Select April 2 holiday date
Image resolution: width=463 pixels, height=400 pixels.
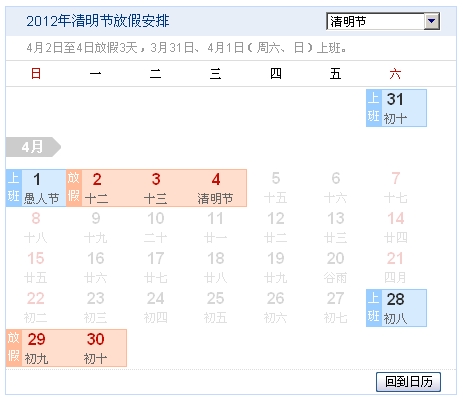pyautogui.click(x=97, y=188)
